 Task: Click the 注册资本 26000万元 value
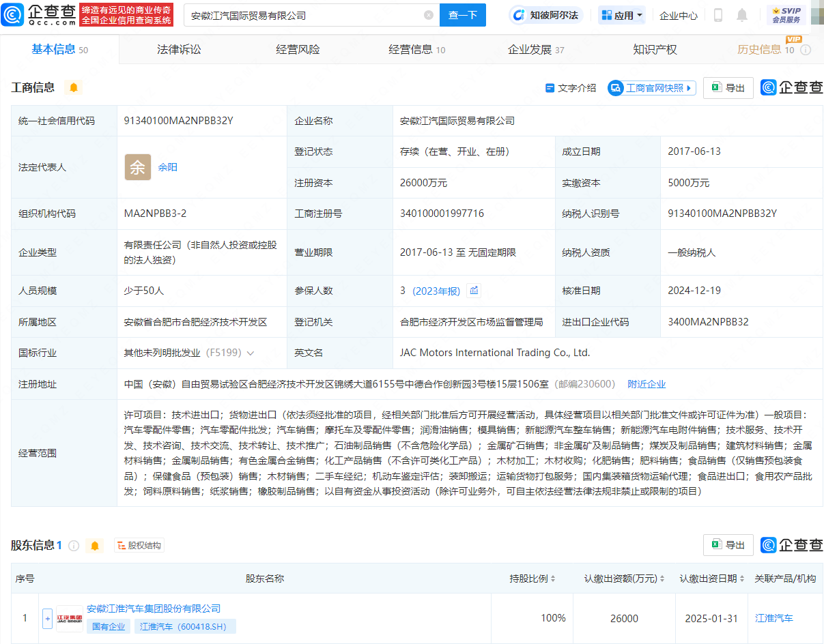click(x=423, y=183)
